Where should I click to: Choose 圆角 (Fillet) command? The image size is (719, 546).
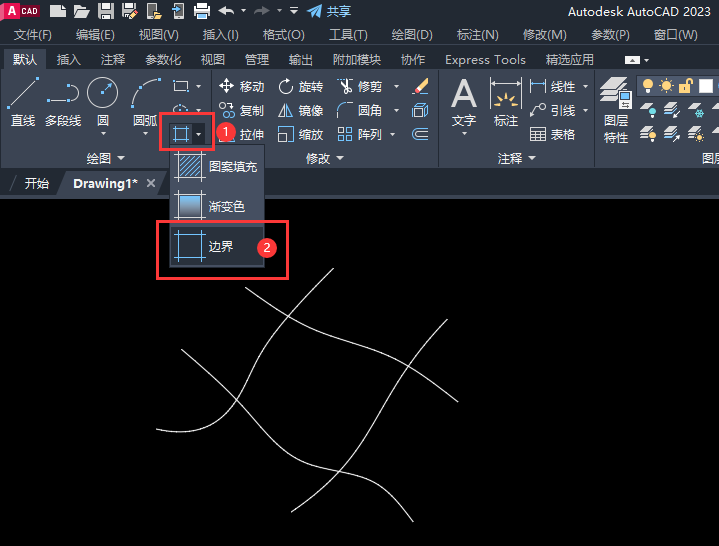359,110
